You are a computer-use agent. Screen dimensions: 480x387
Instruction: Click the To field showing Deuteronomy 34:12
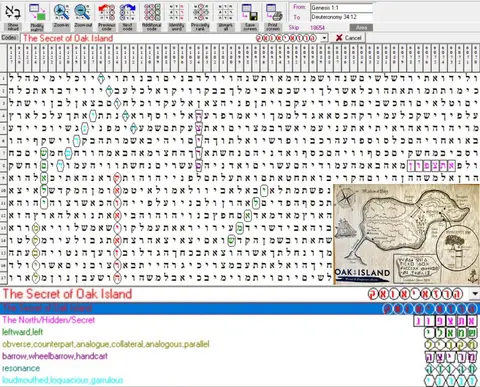pos(341,17)
